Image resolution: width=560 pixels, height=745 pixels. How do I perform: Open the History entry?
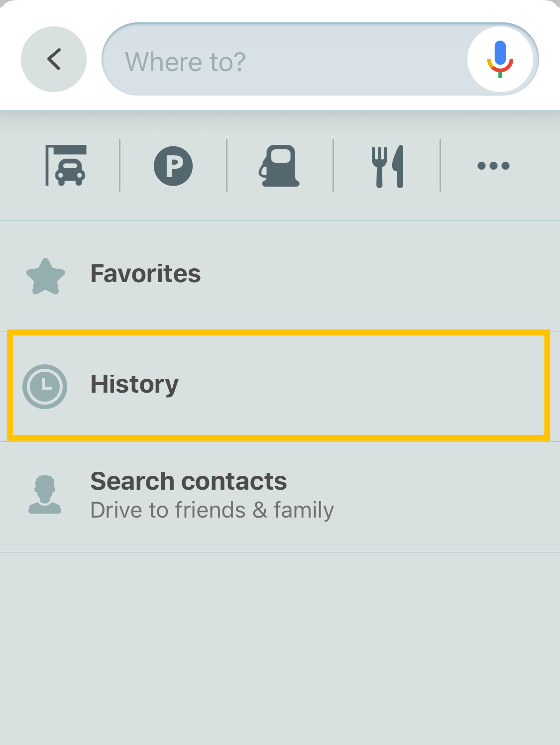(134, 385)
